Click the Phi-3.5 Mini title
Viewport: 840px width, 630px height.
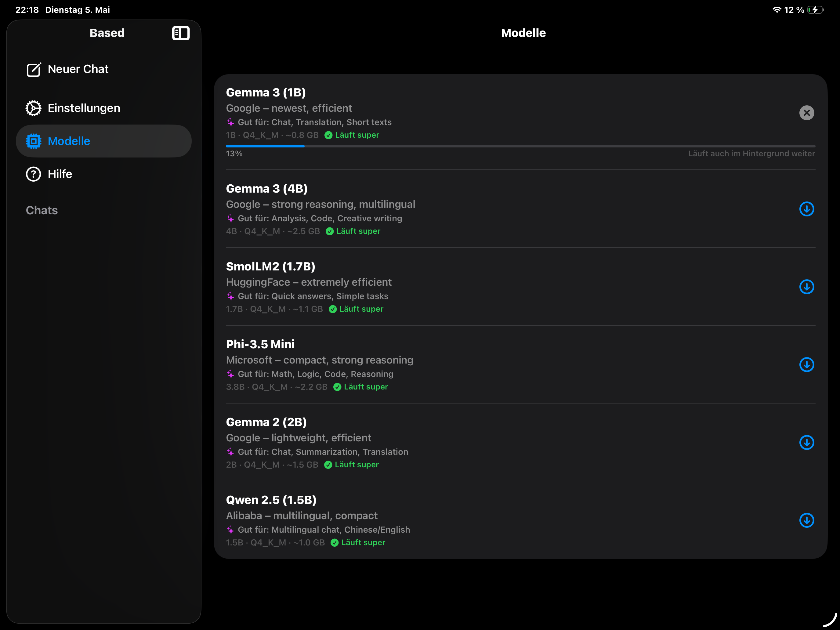coord(260,344)
